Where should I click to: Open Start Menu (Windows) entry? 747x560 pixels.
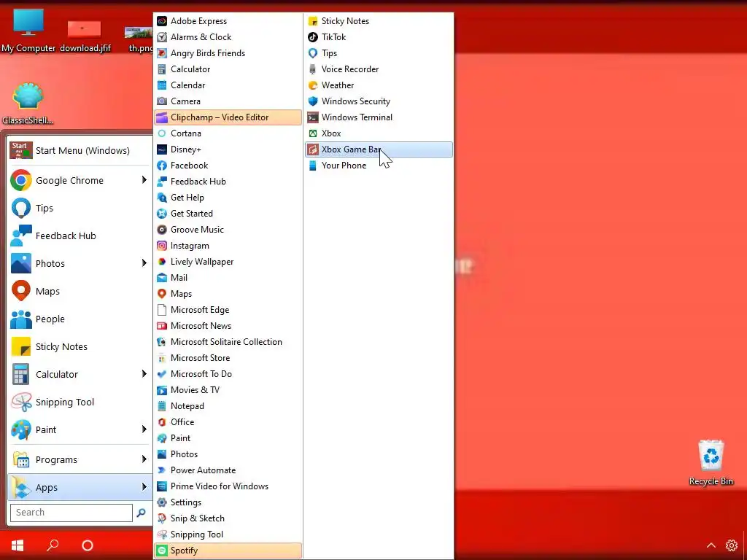point(80,150)
